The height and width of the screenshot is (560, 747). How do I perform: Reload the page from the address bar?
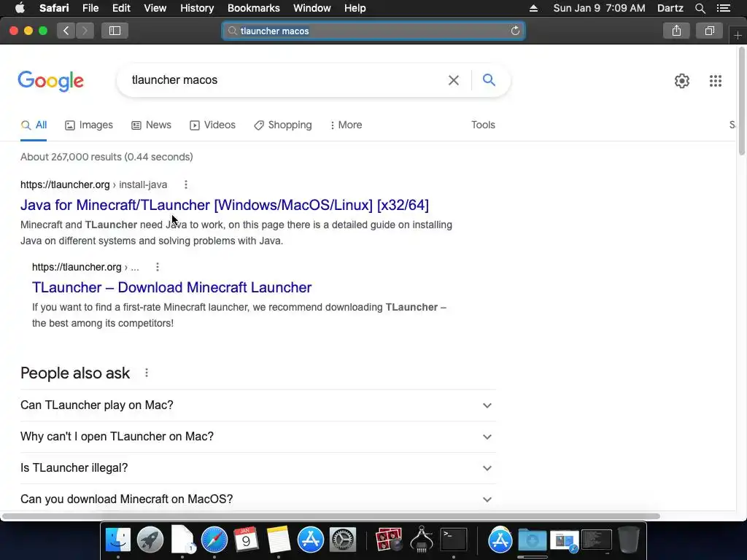(515, 31)
